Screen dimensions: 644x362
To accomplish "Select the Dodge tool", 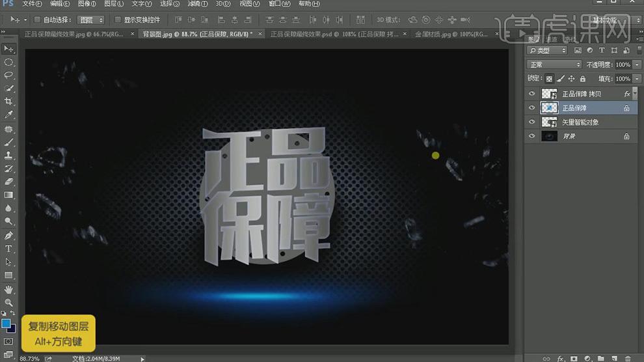I will pyautogui.click(x=8, y=221).
